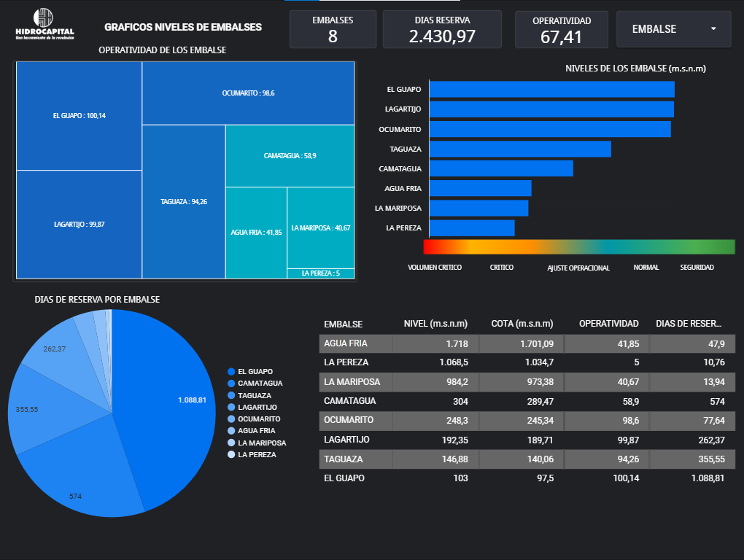The image size is (744, 560).
Task: Select the EL GUAPO treemap tile
Action: click(79, 115)
